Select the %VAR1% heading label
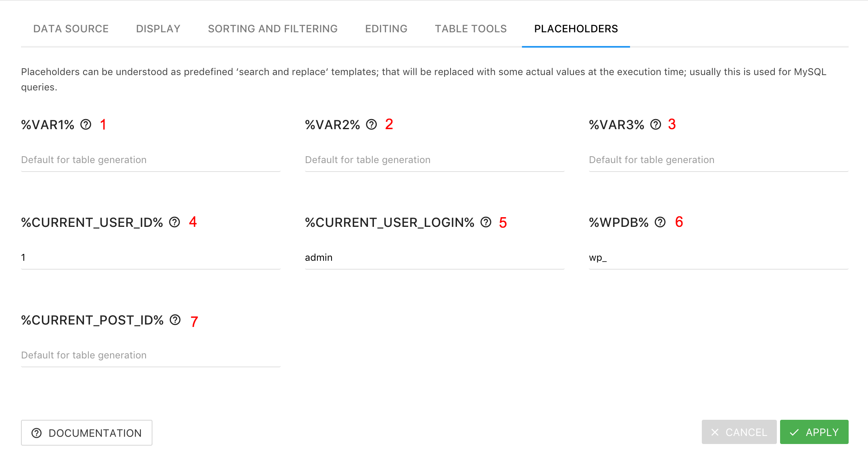Viewport: 868px width, 465px height. (x=48, y=125)
